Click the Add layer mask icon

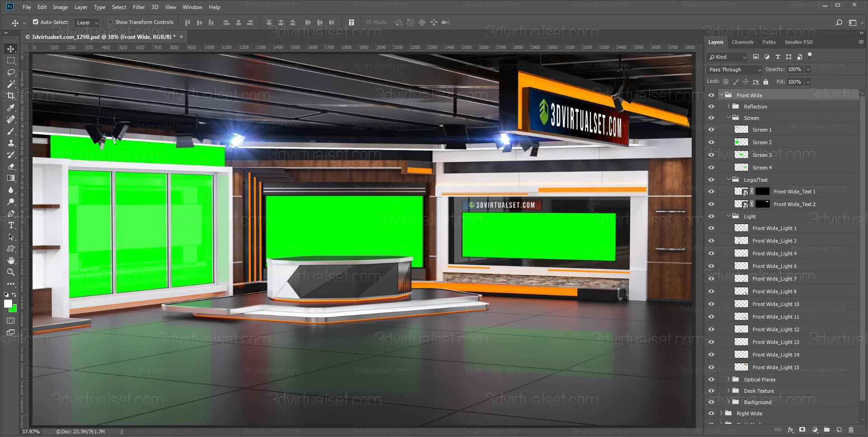click(x=802, y=430)
